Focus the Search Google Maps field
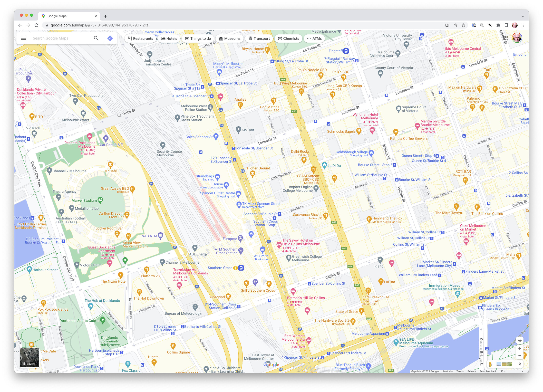The height and width of the screenshot is (392, 543). point(62,38)
